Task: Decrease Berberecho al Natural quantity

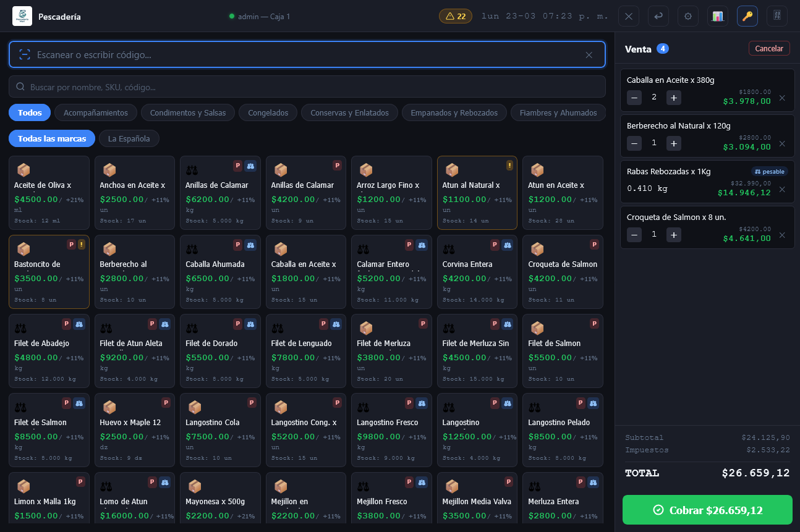Action: click(634, 143)
